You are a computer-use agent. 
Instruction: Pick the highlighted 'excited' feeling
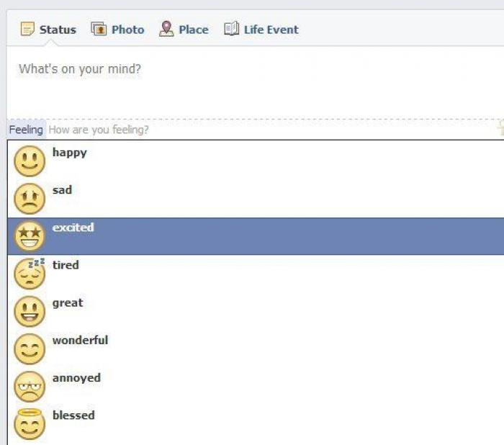click(x=73, y=228)
